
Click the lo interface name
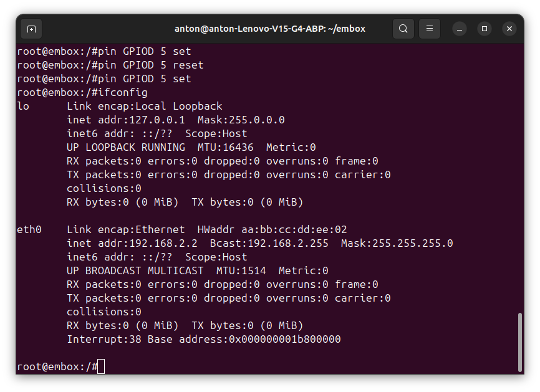[x=23, y=107]
